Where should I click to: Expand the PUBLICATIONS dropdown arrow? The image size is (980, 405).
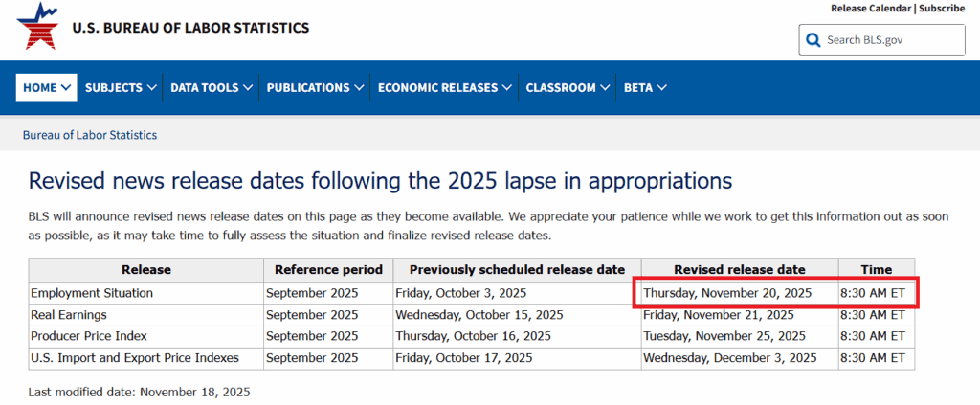[x=359, y=87]
